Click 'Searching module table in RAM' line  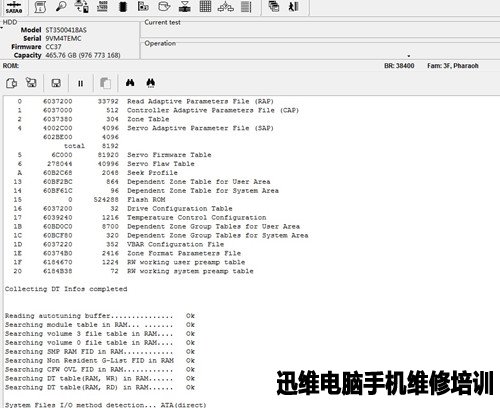[100, 325]
